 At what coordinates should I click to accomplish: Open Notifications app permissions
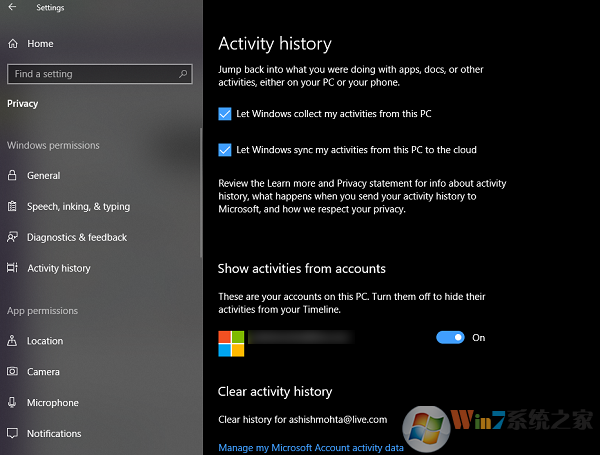[x=54, y=434]
